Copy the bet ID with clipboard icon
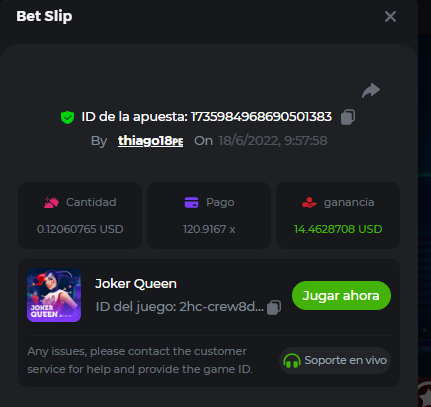The width and height of the screenshot is (431, 407). [348, 117]
